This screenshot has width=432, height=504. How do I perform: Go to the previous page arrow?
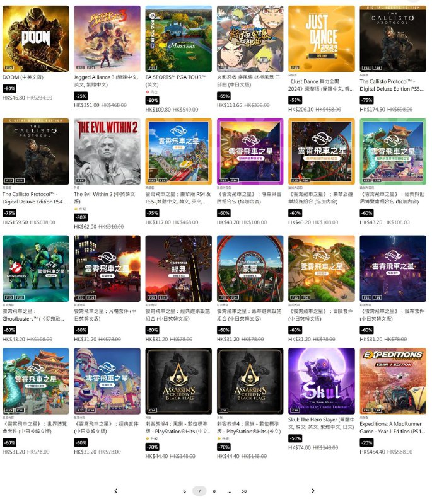point(116,491)
